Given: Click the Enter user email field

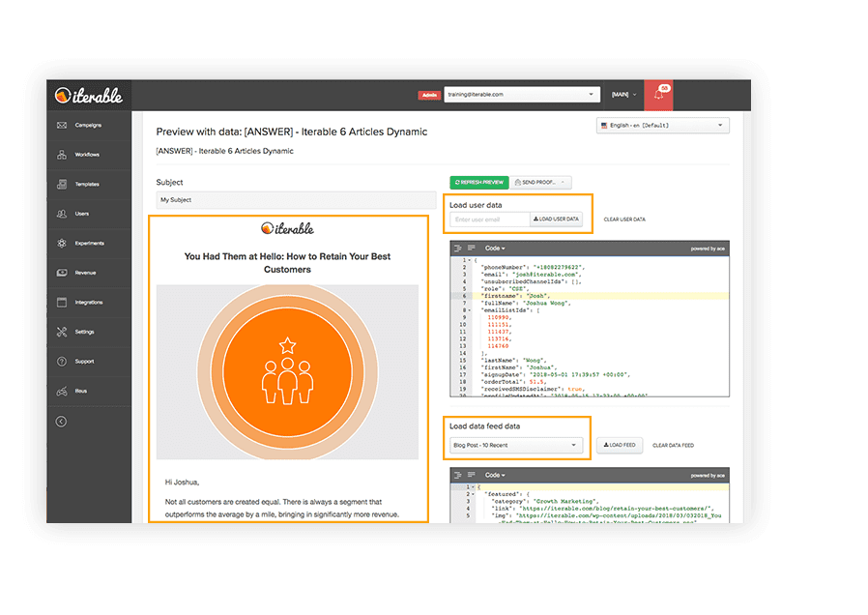Looking at the screenshot, I should pyautogui.click(x=489, y=220).
